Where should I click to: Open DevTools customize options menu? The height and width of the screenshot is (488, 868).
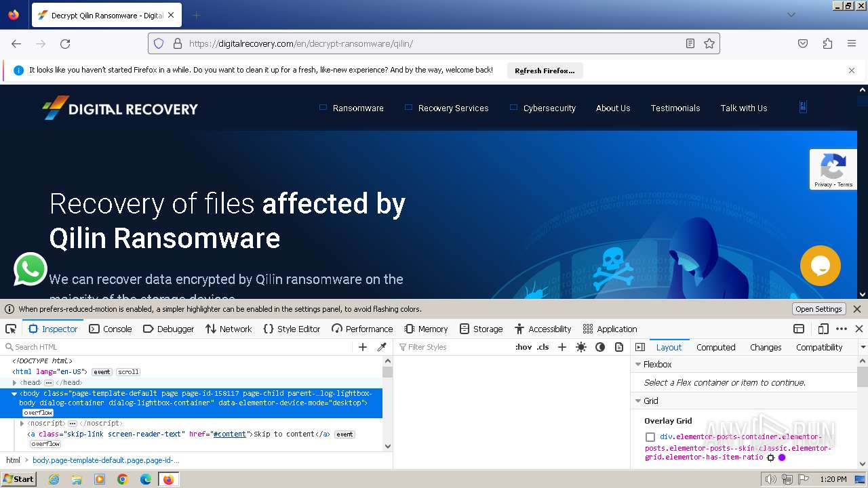842,329
